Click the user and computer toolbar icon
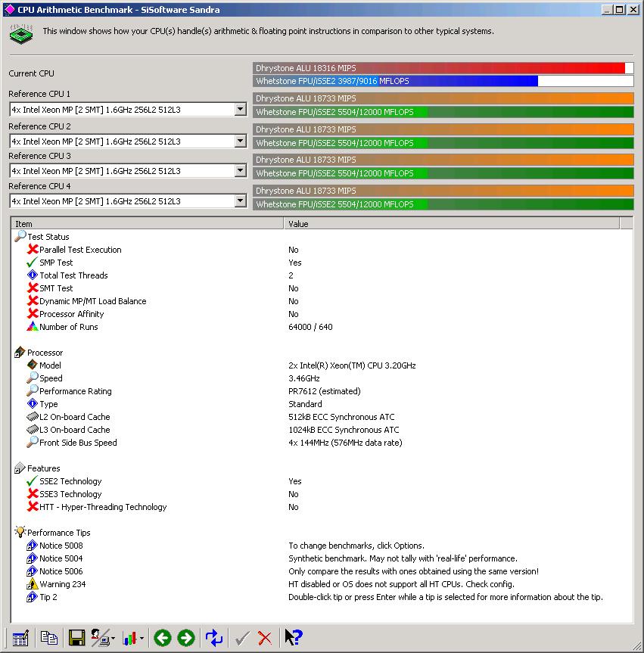The width and height of the screenshot is (644, 653). click(100, 638)
